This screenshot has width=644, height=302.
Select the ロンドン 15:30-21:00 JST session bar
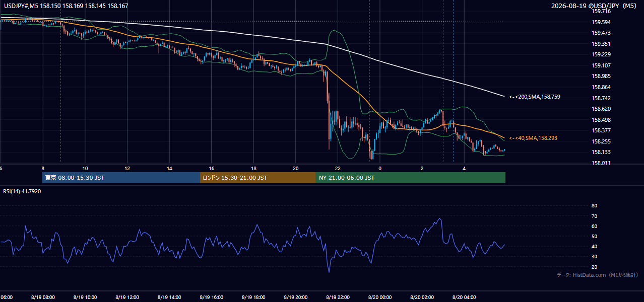258,178
